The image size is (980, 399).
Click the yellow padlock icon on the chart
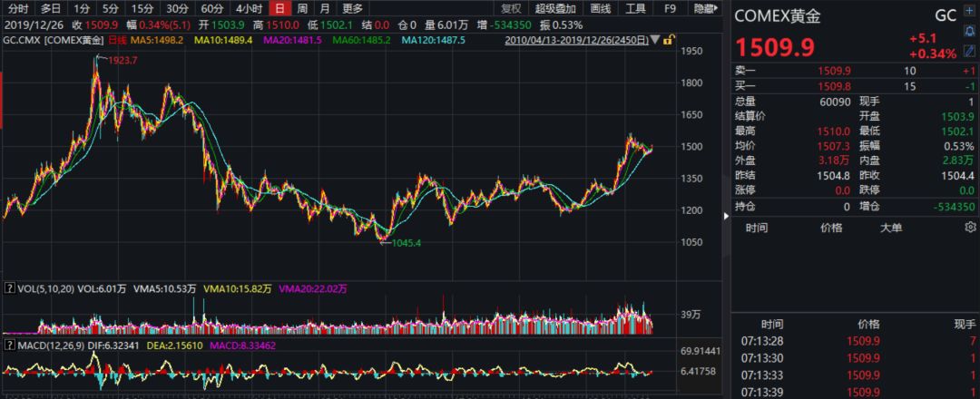[670, 41]
